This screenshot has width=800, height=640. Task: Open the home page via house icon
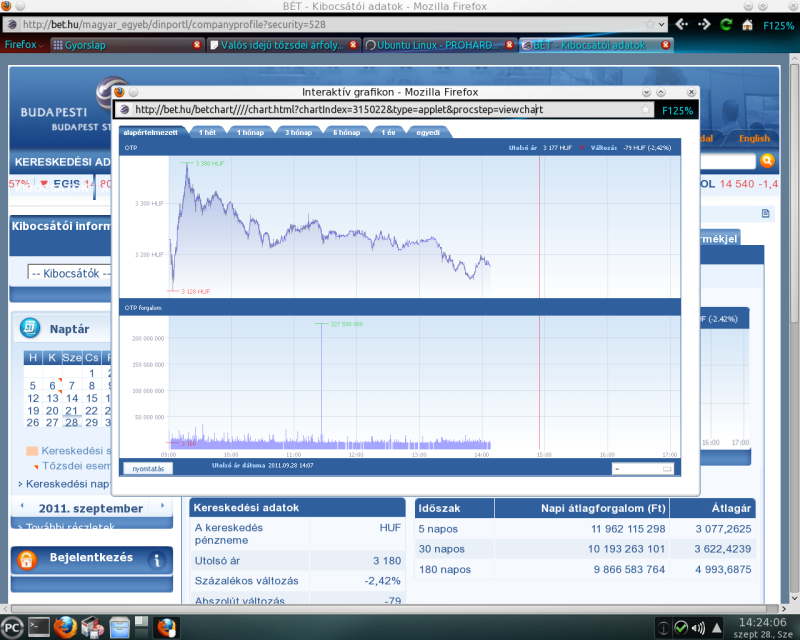747,24
